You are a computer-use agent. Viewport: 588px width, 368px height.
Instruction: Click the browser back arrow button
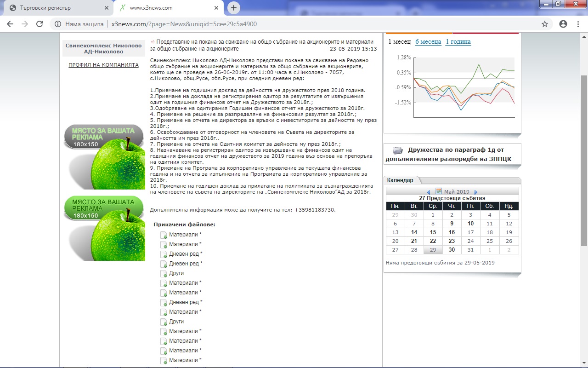point(10,24)
